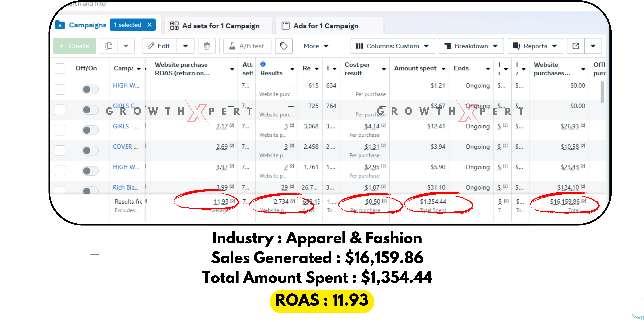Click the tag label icon
The image size is (644, 322).
284,46
